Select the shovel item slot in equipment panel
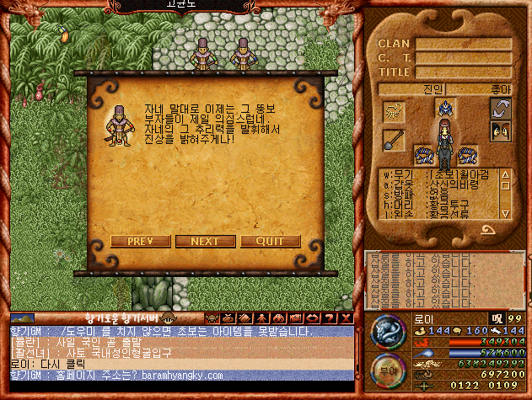532x400 pixels. (x=394, y=140)
